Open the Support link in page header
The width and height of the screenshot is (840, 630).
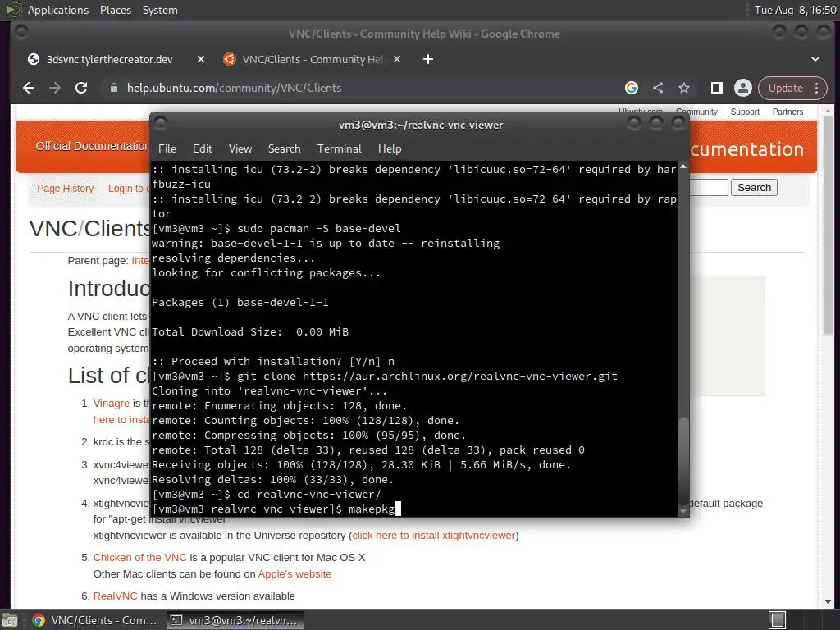[x=745, y=112]
